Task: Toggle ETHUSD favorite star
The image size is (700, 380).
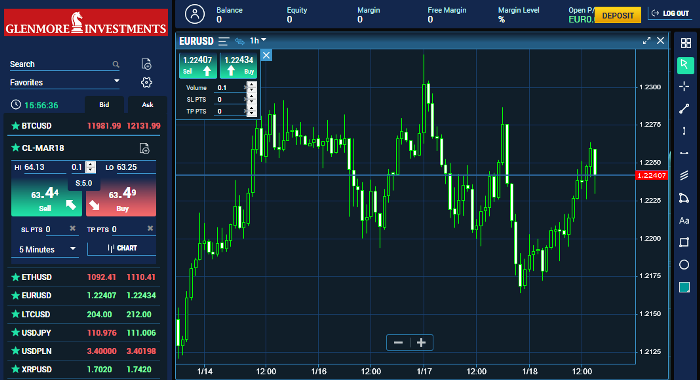Action: 15,277
